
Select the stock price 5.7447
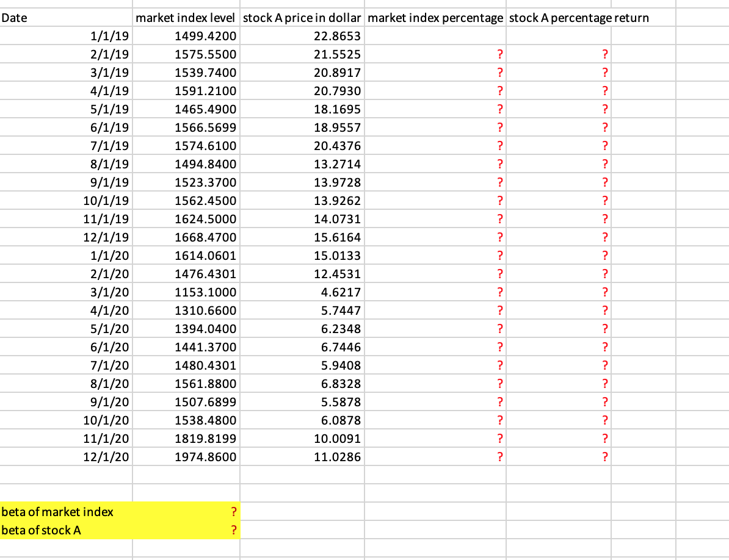(302, 310)
